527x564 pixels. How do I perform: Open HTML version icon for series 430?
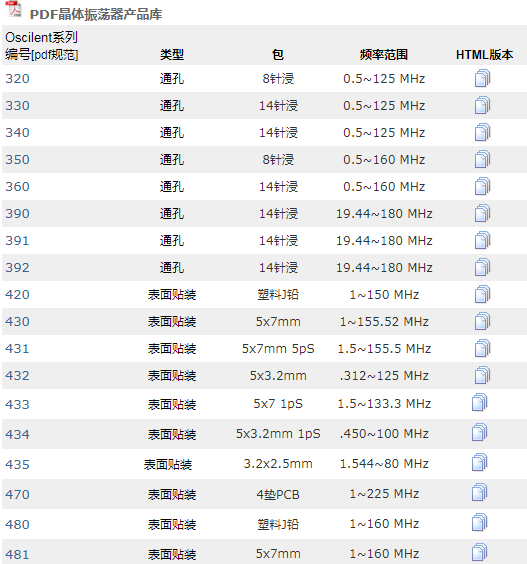482,321
